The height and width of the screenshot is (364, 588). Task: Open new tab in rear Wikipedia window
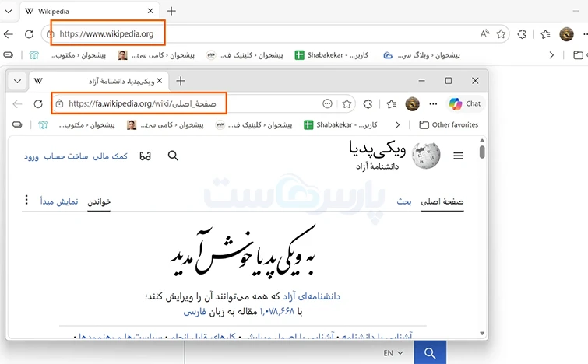[x=171, y=11]
